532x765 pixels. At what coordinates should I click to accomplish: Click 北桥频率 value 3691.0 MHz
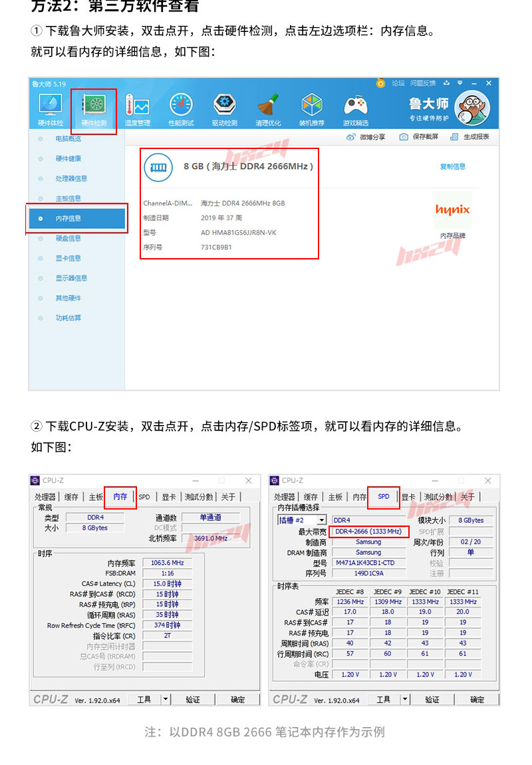(211, 538)
